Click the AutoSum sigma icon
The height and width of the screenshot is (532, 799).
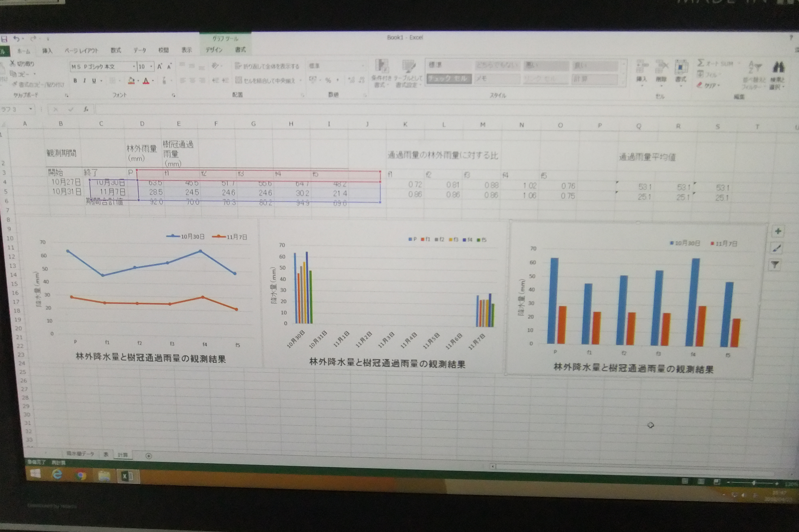click(701, 63)
